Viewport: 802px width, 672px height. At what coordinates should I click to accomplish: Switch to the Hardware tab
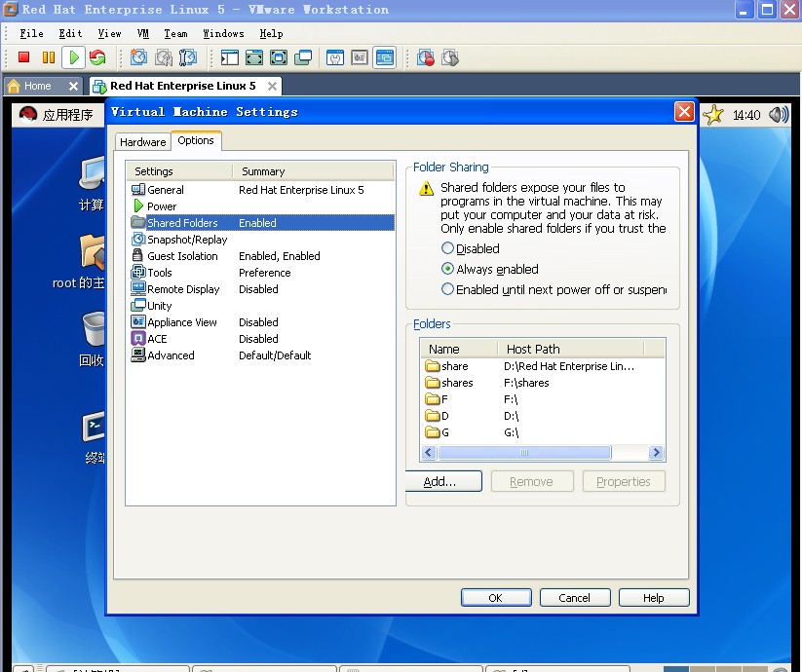[142, 142]
